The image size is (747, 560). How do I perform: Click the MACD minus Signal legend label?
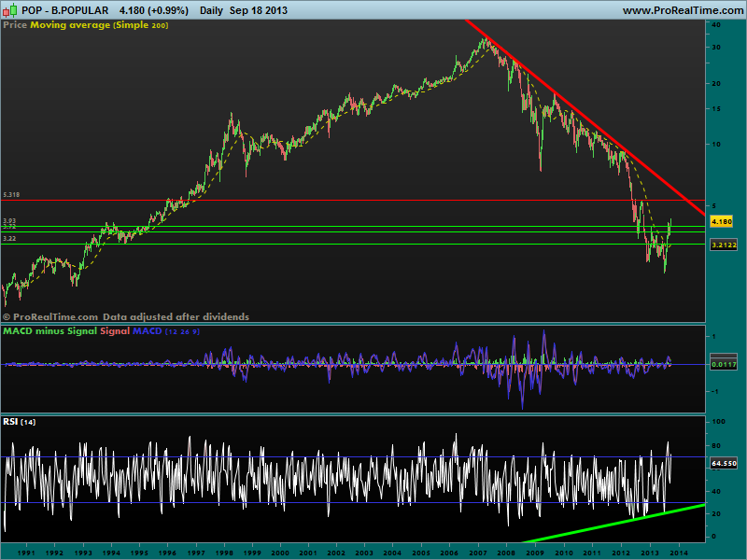pyautogui.click(x=50, y=331)
